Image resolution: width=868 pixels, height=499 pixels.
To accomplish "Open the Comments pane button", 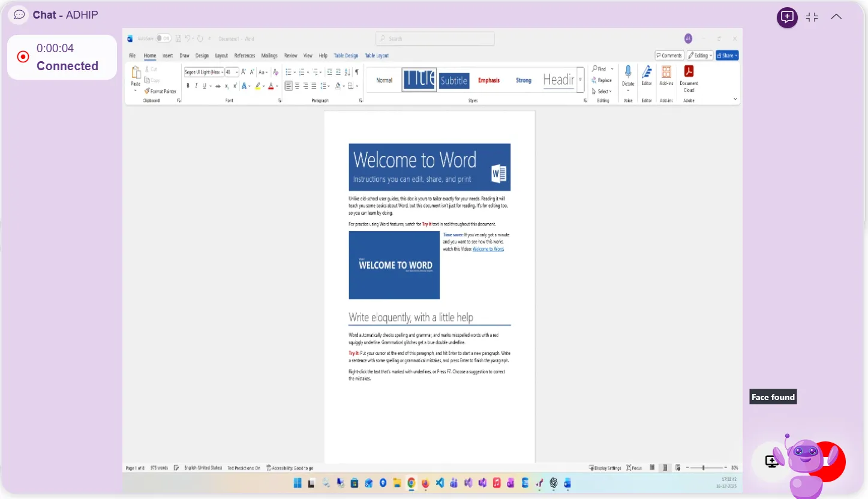I will [669, 55].
